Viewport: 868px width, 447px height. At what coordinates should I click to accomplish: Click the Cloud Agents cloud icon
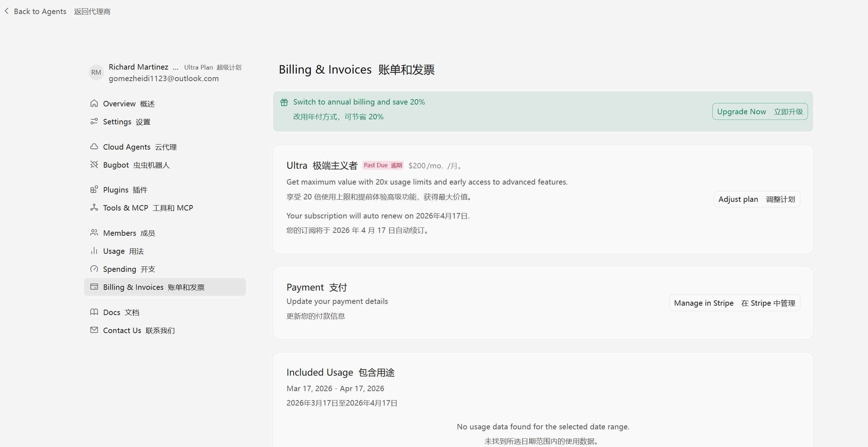[94, 147]
